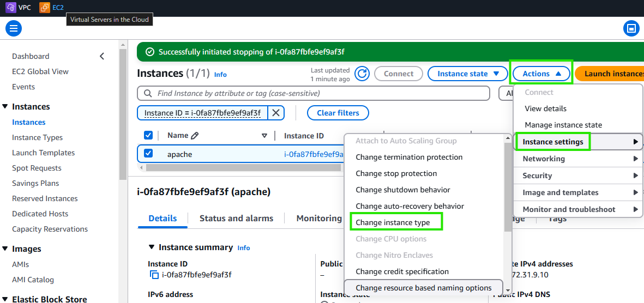Open the Instance state dropdown

tap(468, 74)
